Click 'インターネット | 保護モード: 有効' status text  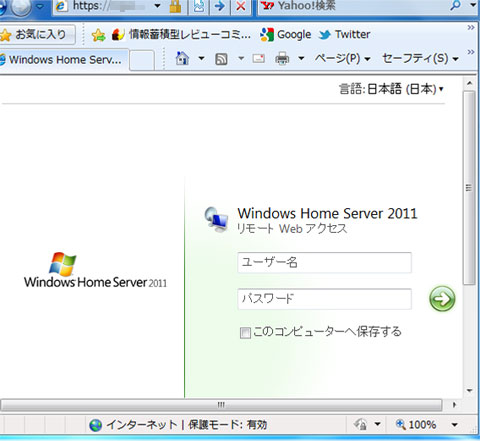coord(186,425)
